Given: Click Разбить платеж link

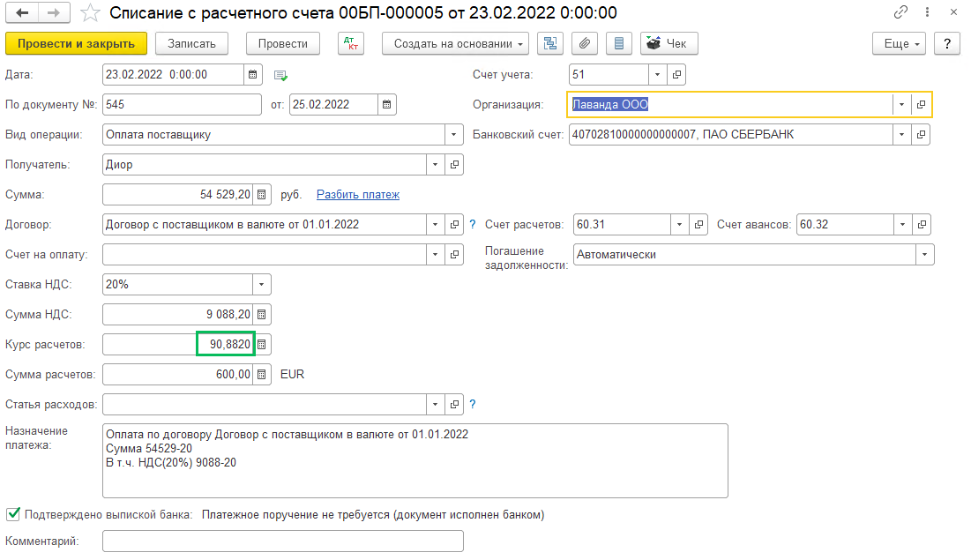Looking at the screenshot, I should [x=358, y=195].
